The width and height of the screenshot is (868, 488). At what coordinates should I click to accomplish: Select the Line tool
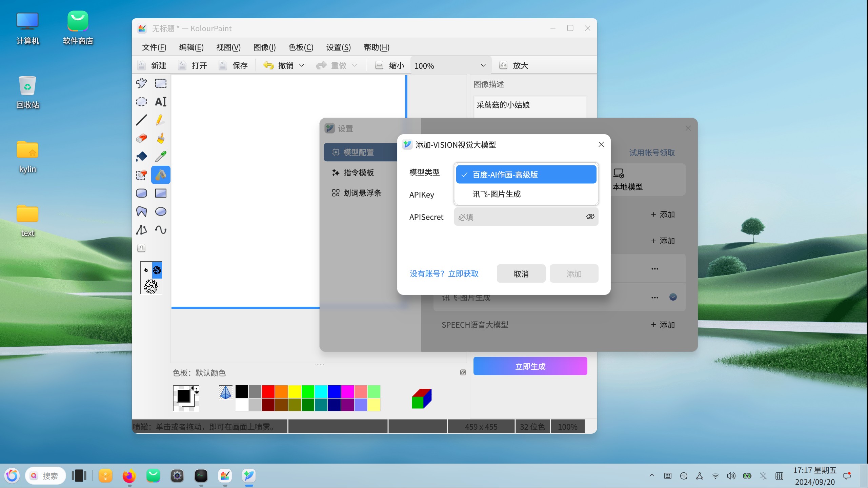pyautogui.click(x=141, y=120)
